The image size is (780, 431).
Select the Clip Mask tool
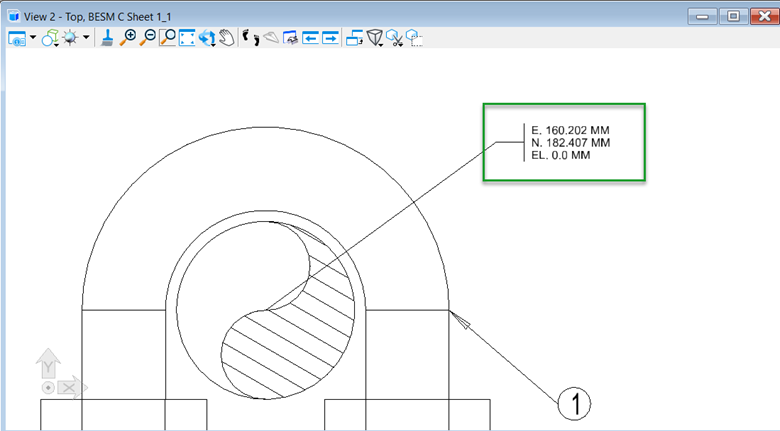(x=414, y=38)
